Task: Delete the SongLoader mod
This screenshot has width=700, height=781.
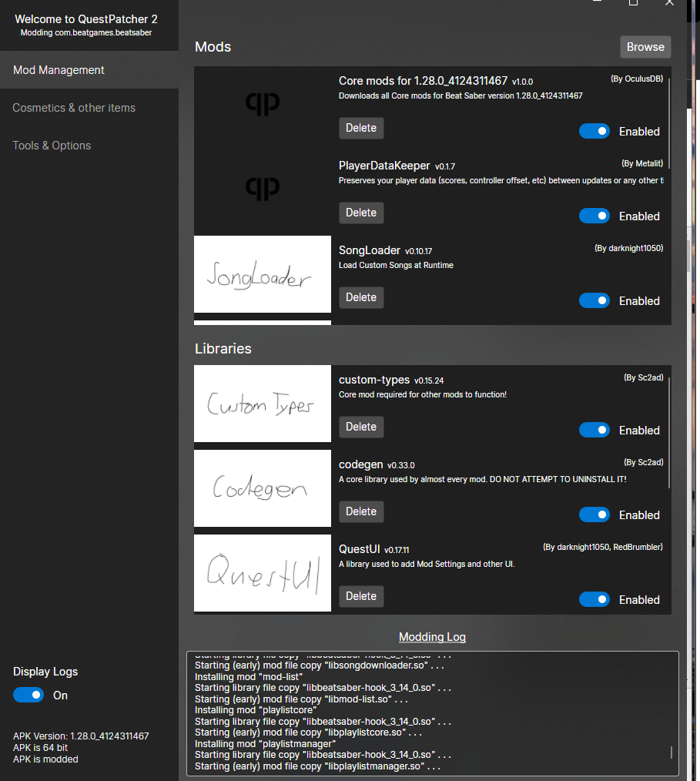Action: click(x=361, y=297)
